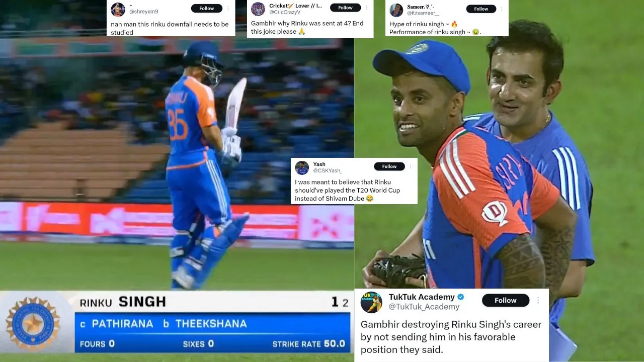Follow Yash @CSKYash_
644x362 pixels.
tap(389, 166)
